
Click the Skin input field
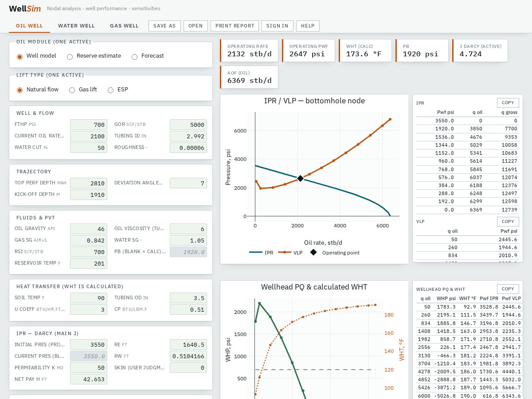coord(188,368)
